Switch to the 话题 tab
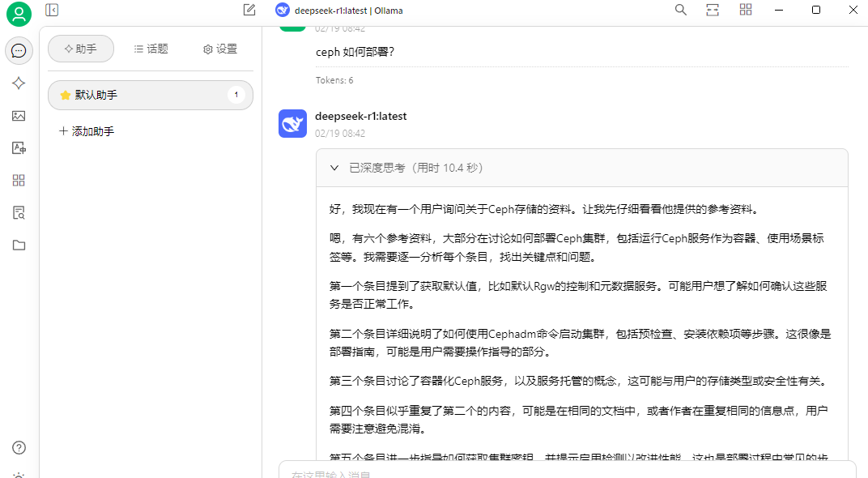 151,49
